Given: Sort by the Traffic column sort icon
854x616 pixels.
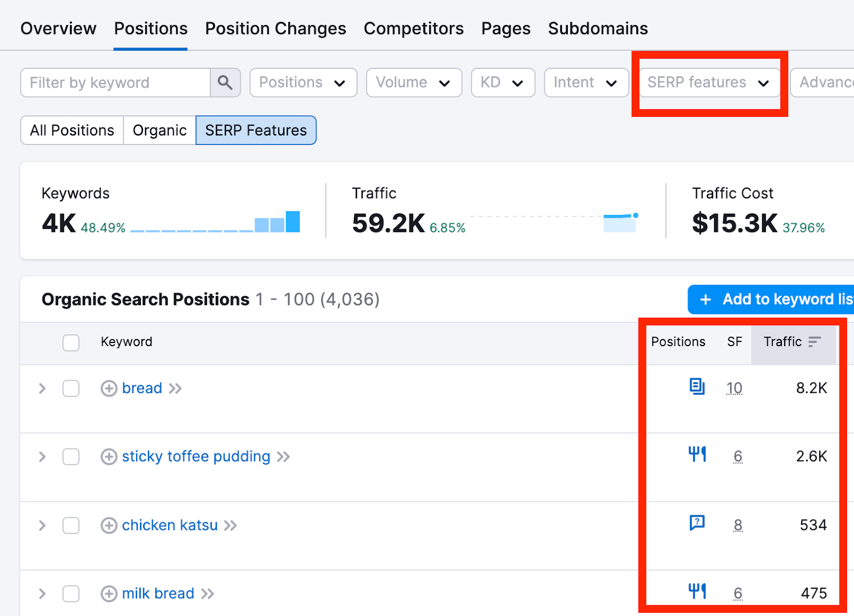Looking at the screenshot, I should coord(815,342).
